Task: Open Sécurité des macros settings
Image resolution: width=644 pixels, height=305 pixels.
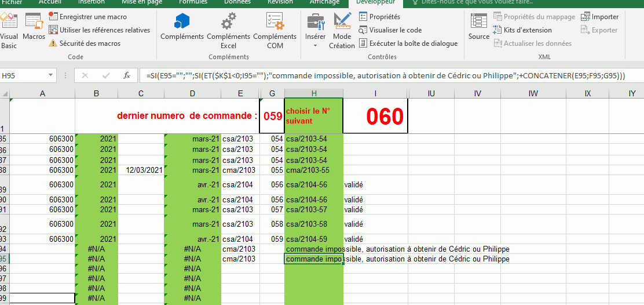Action: (84, 43)
